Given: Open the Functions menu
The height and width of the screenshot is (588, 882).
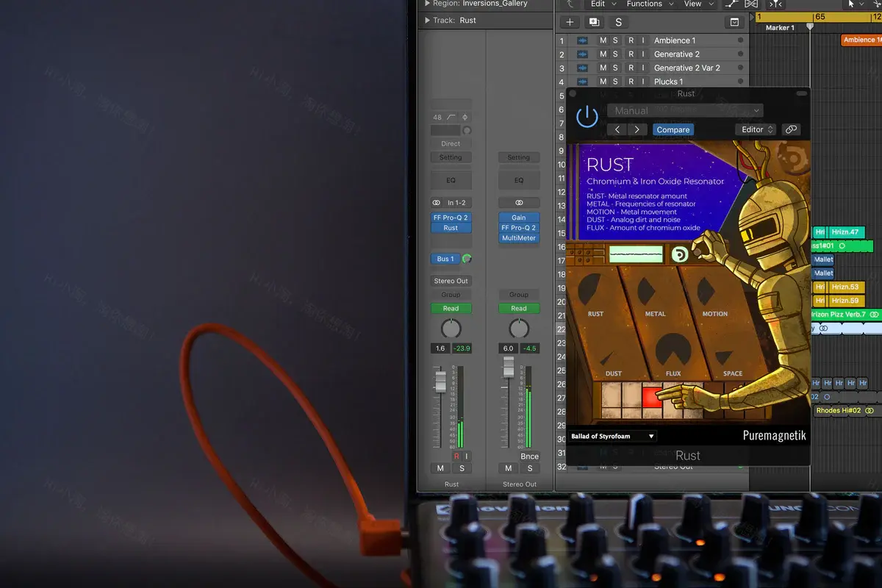Looking at the screenshot, I should (644, 4).
